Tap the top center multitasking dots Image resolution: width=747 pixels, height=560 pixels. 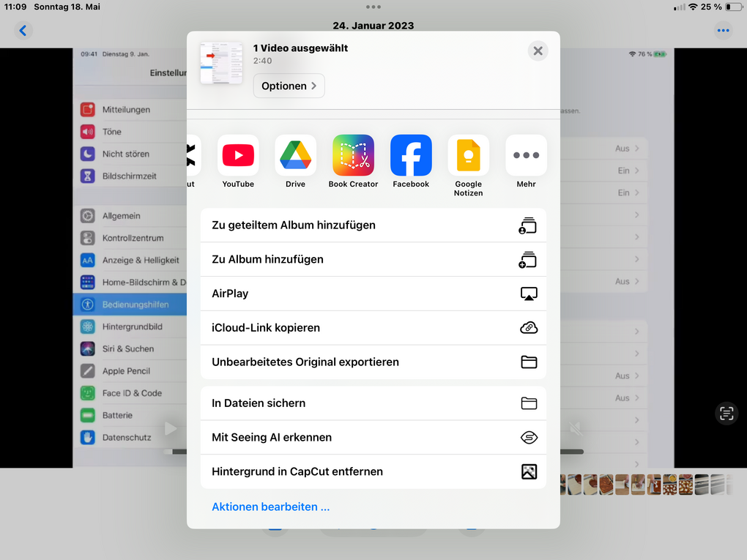[x=373, y=7]
